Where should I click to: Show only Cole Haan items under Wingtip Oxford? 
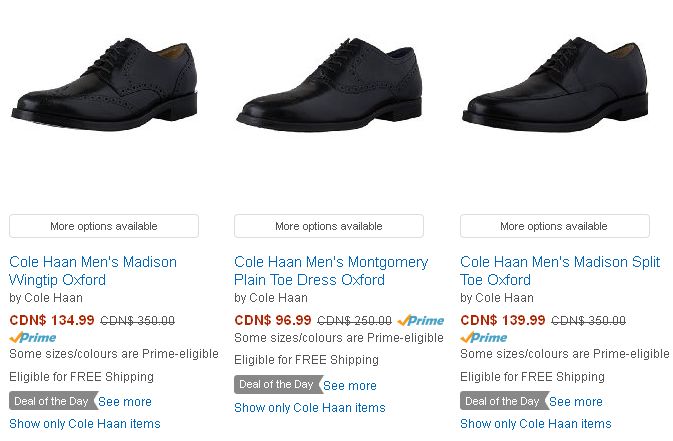[x=85, y=424]
